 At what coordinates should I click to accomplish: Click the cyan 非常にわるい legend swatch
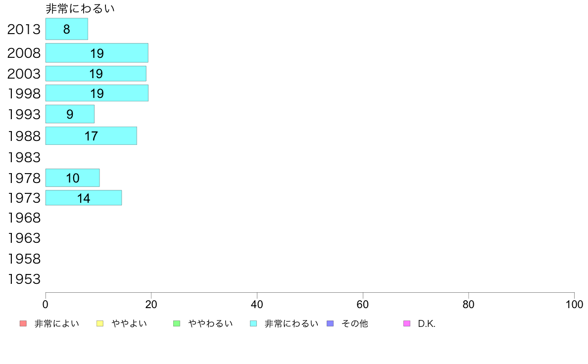(x=253, y=323)
